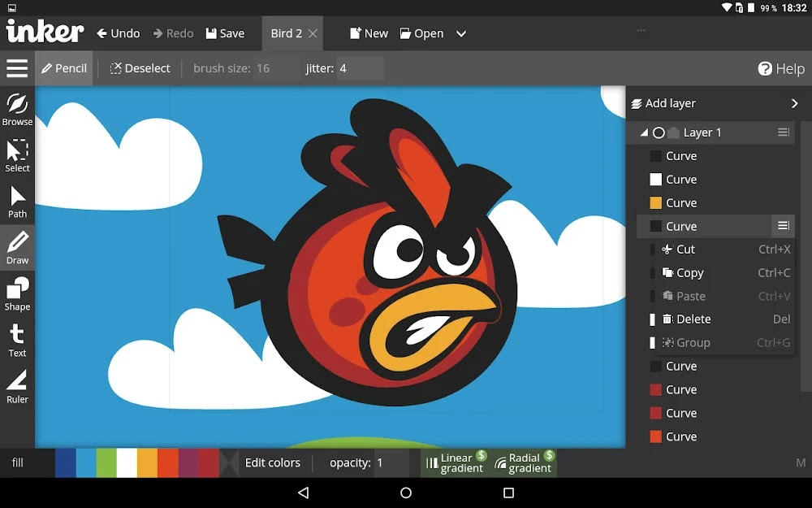Open an existing file

coord(421,33)
